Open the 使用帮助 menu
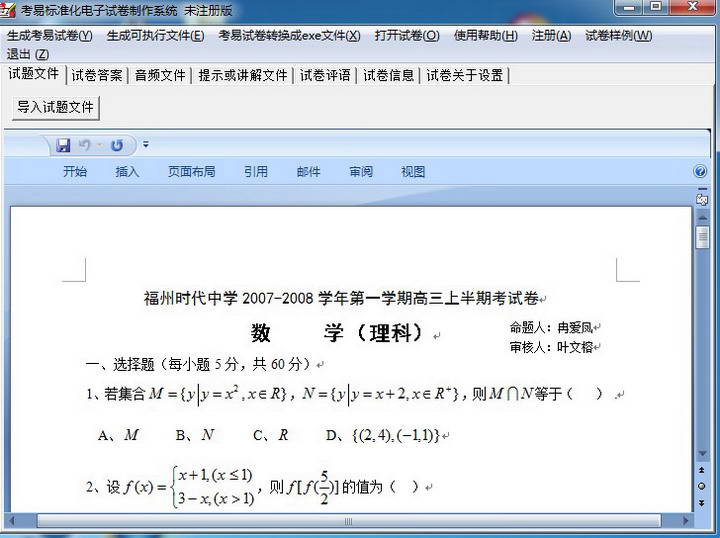 485,36
